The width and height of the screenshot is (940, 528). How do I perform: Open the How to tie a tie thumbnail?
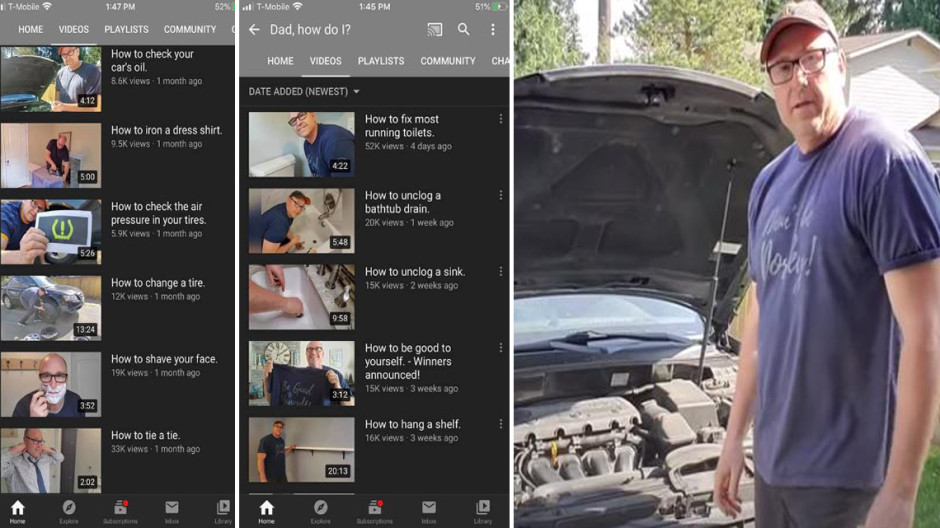coord(51,460)
